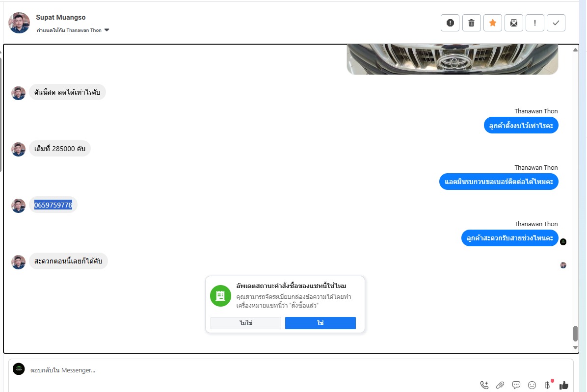
Task: Open the assigned-to Thanawan Thon dropdown
Action: tap(73, 30)
